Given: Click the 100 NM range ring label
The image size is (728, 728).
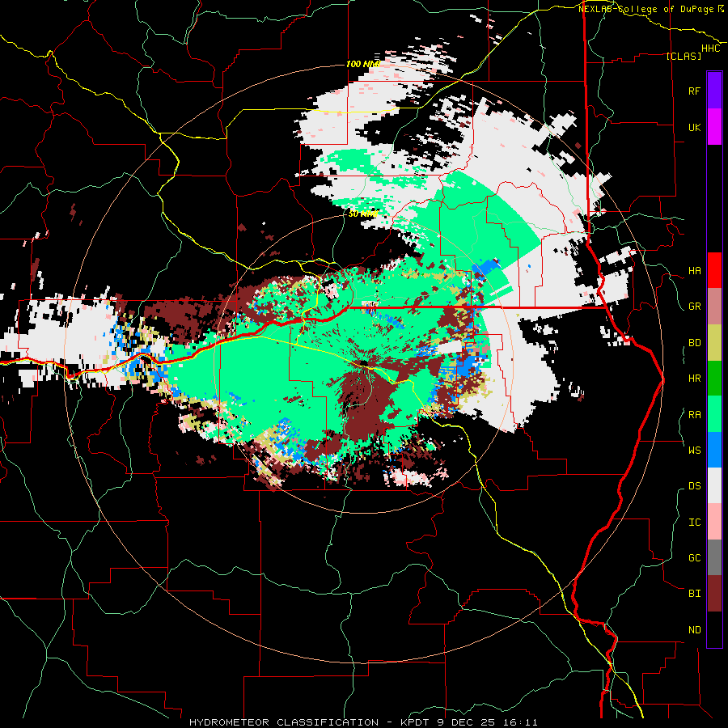Looking at the screenshot, I should click(x=363, y=64).
